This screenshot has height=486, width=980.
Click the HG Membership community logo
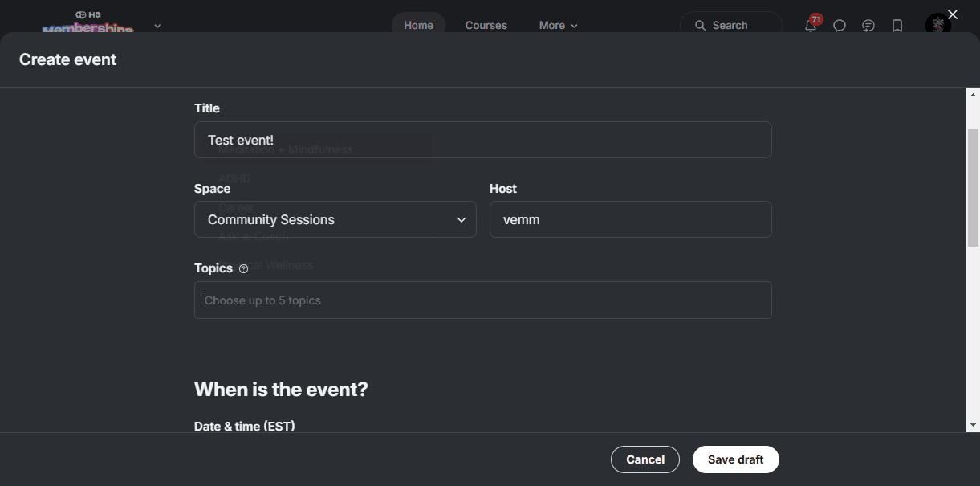[x=88, y=23]
